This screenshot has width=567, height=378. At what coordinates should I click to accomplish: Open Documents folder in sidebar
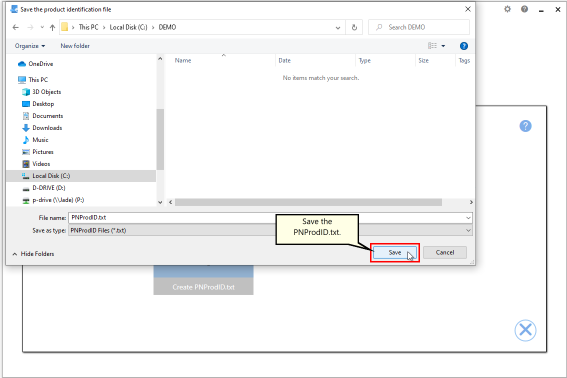[43, 116]
